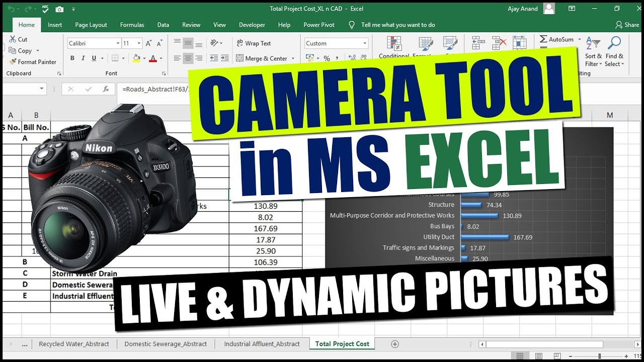644x362 pixels.
Task: Align text to the right
Action: point(199,58)
